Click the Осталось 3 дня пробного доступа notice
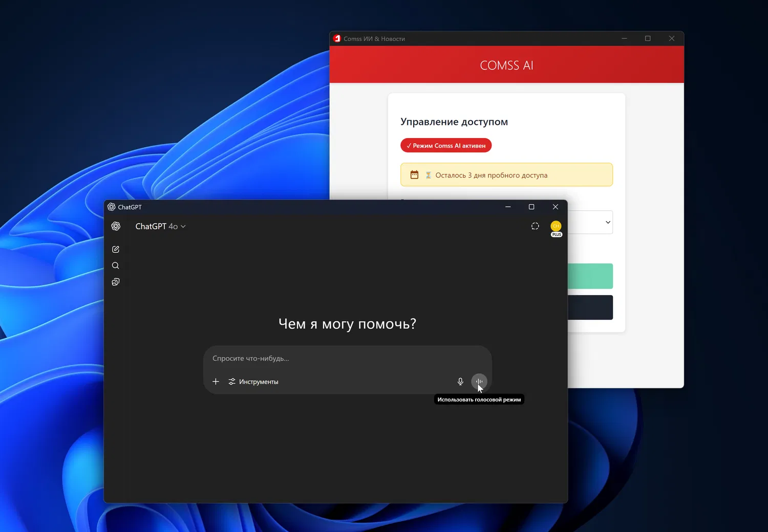 click(x=506, y=175)
